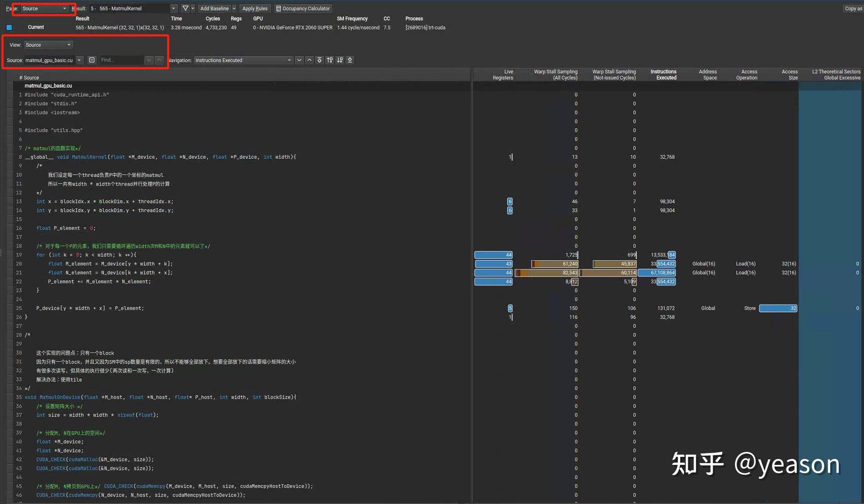
Task: Jump to next Navigation value with down chevron
Action: [x=299, y=60]
